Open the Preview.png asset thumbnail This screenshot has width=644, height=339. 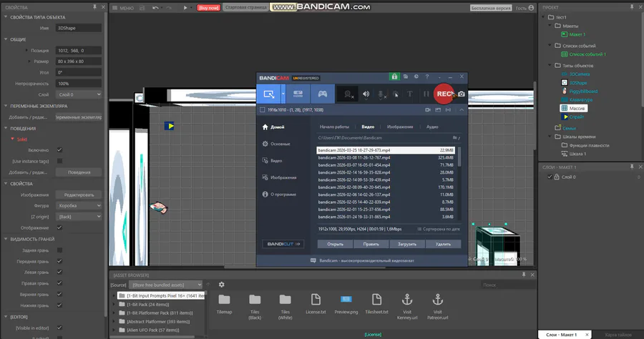pyautogui.click(x=346, y=300)
